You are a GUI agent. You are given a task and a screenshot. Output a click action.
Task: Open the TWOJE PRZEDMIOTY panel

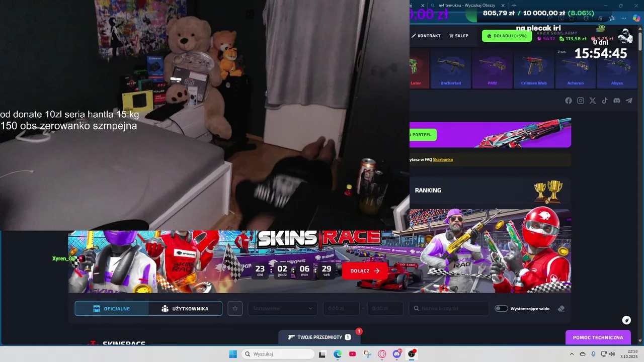319,337
